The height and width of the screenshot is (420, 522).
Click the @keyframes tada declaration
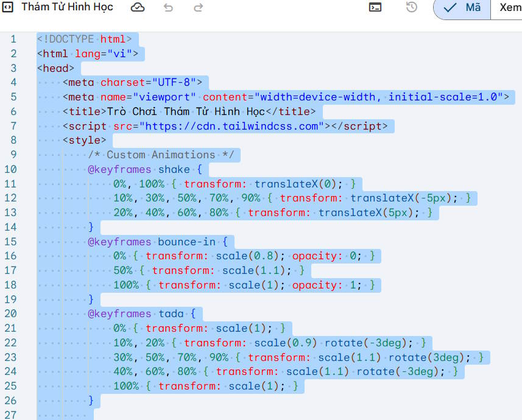[x=139, y=313]
